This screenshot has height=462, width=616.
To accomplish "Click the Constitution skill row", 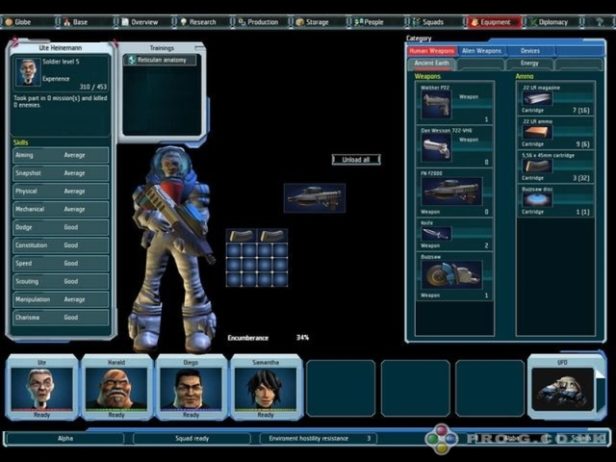I will (x=61, y=246).
